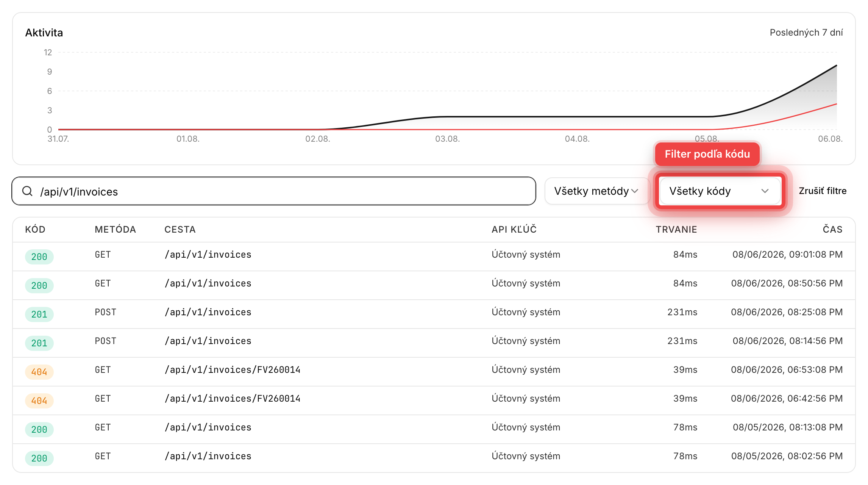Click the search magnifier icon
This screenshot has height=485, width=868.
(27, 191)
